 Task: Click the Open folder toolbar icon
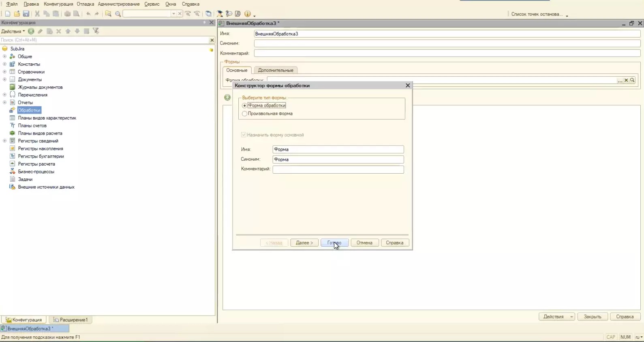(17, 14)
